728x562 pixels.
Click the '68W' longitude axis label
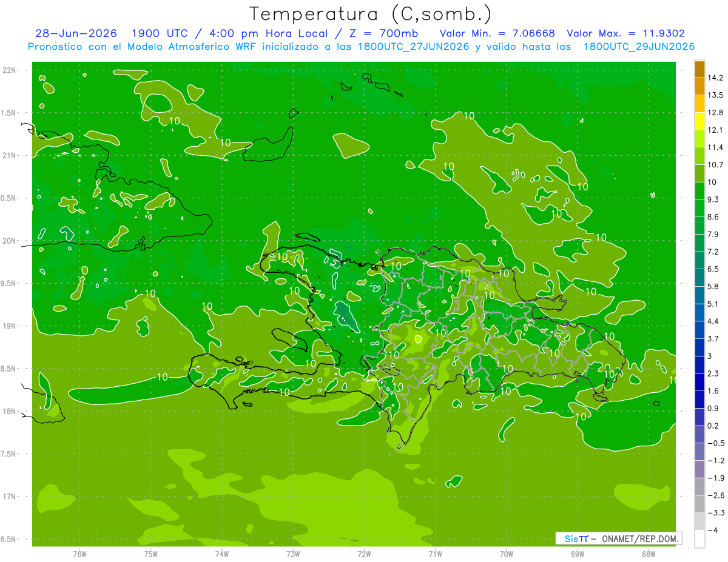(649, 554)
